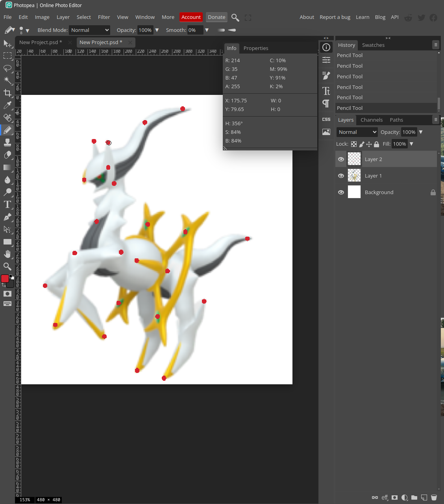The width and height of the screenshot is (444, 504).
Task: Toggle lock image pixels brush icon
Action: [x=362, y=144]
